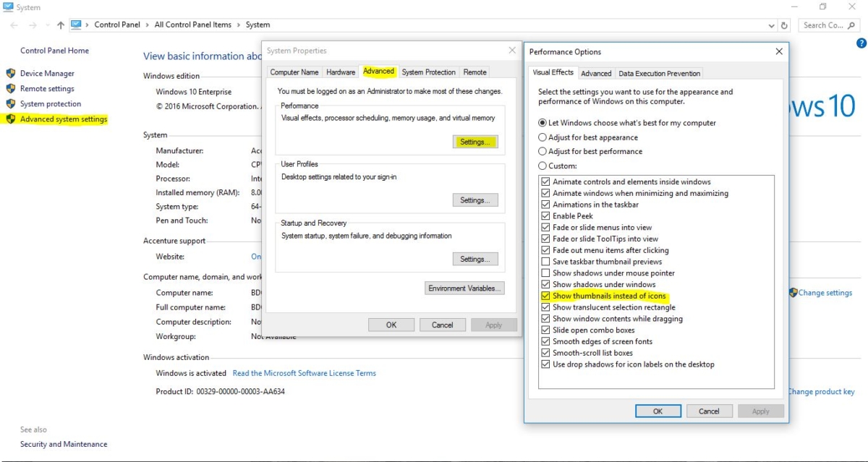
Task: Click the back navigation arrow
Action: [x=13, y=24]
